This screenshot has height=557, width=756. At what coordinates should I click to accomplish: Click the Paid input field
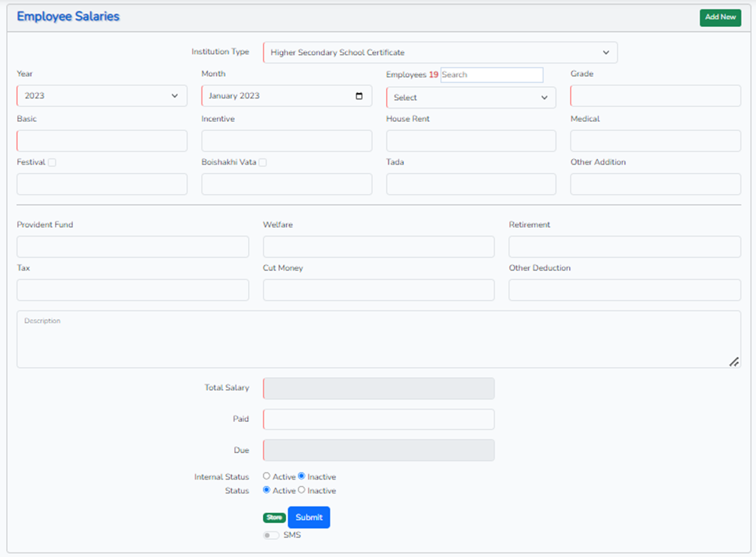[379, 419]
